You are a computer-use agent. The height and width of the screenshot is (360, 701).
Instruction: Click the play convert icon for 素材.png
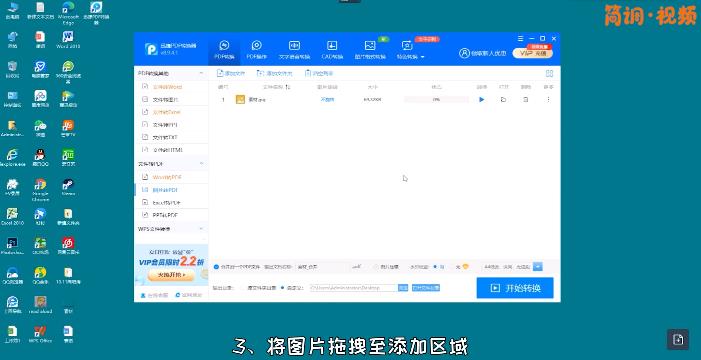click(481, 100)
